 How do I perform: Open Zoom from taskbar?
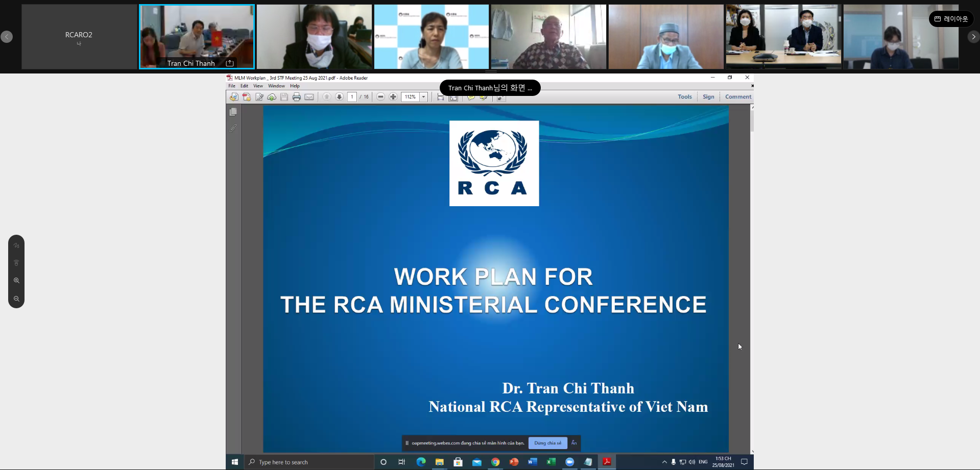570,462
